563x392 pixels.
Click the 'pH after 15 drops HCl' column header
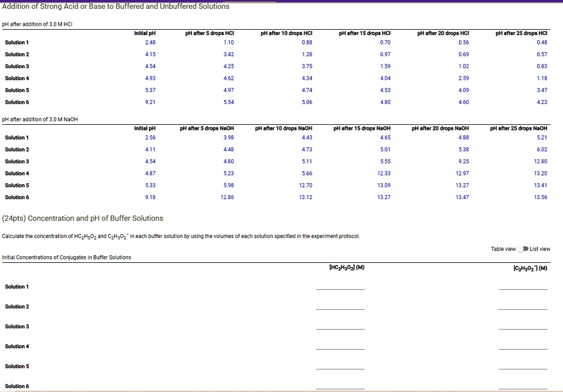pos(365,33)
